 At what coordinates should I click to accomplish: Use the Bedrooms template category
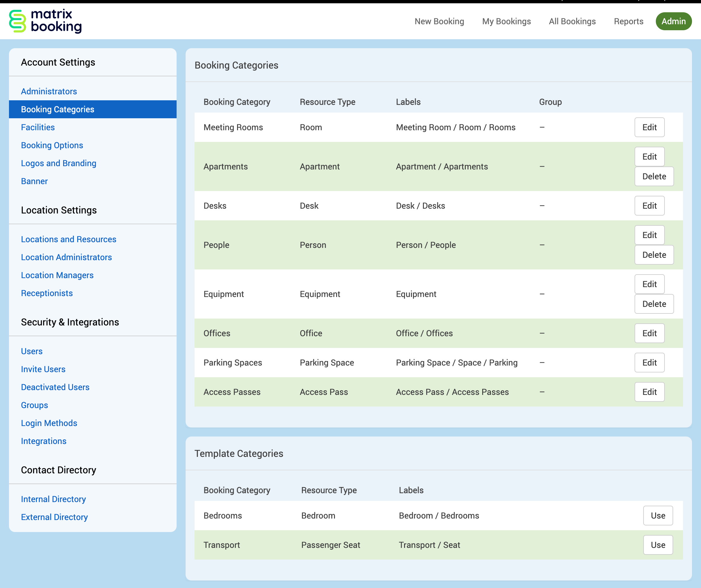657,515
